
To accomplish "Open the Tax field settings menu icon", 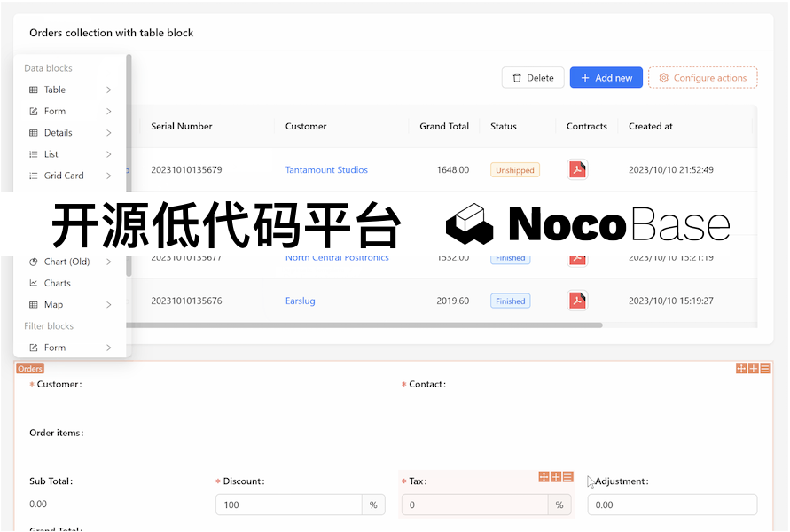I will coord(567,477).
